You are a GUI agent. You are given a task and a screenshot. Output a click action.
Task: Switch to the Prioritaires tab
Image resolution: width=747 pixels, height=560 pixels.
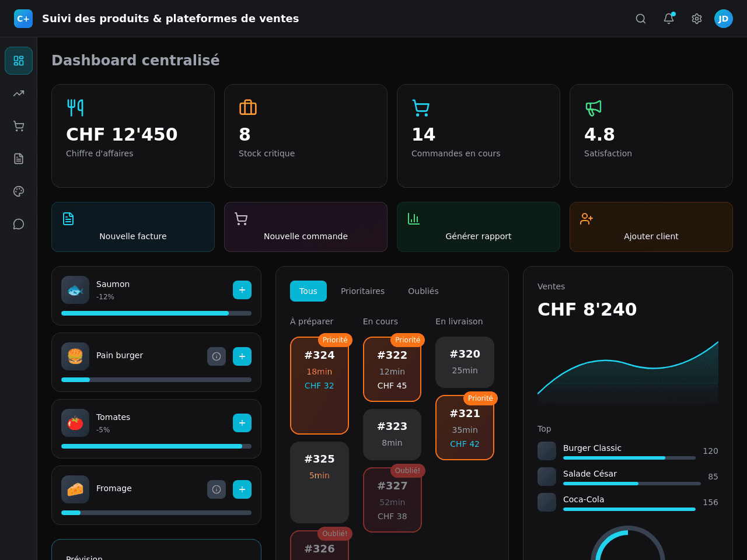tap(362, 291)
